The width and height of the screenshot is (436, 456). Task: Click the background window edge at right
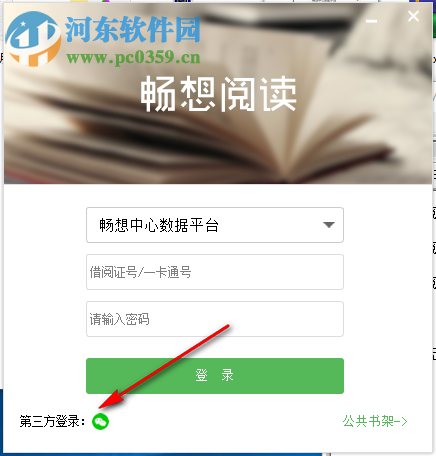(434, 233)
